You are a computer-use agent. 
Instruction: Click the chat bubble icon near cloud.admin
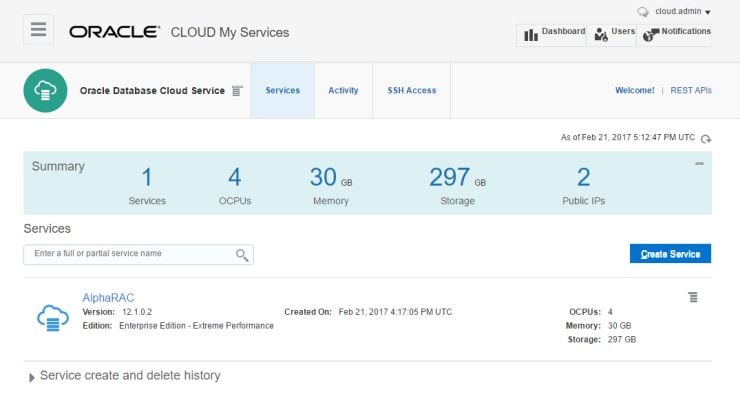click(642, 12)
